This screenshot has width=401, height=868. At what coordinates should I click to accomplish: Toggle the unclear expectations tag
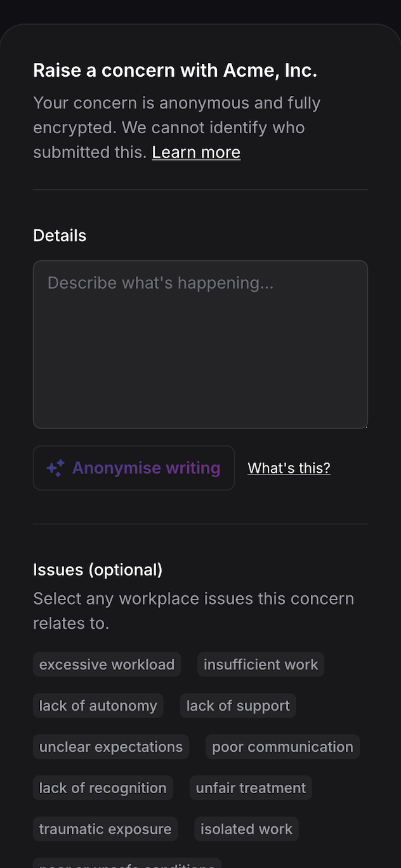pyautogui.click(x=111, y=747)
